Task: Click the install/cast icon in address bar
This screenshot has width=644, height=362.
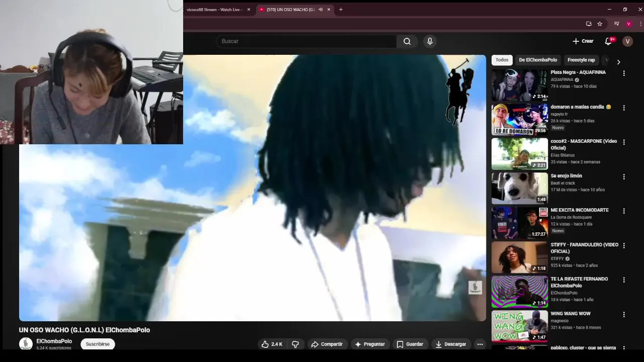Action: tap(589, 24)
